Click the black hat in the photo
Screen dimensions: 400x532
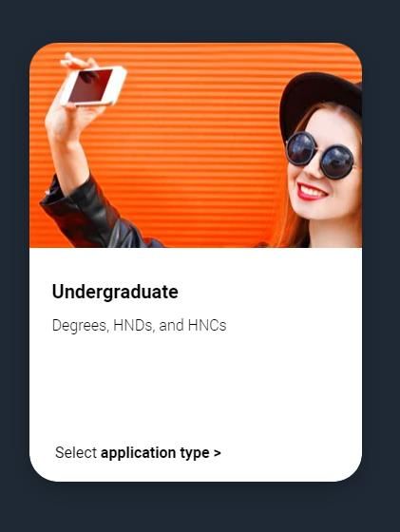pyautogui.click(x=320, y=102)
